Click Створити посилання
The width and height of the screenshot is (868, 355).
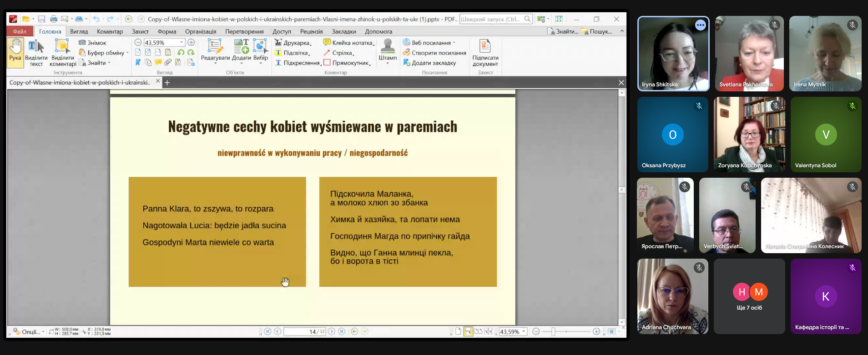coord(434,53)
